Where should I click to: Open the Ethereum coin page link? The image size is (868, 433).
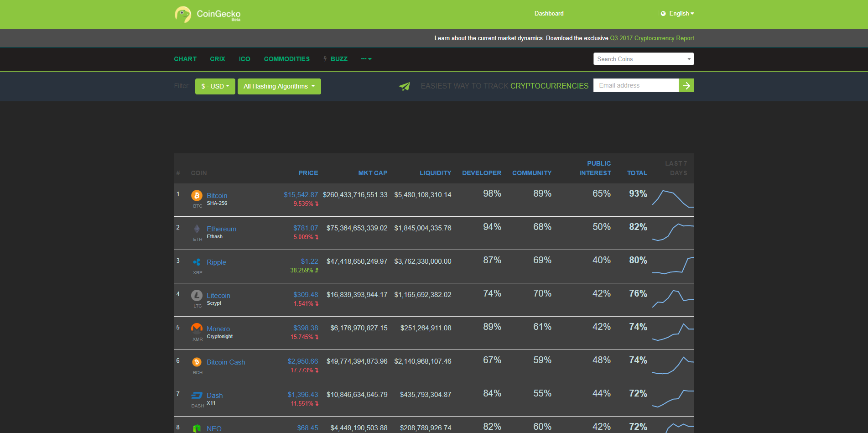pyautogui.click(x=221, y=229)
